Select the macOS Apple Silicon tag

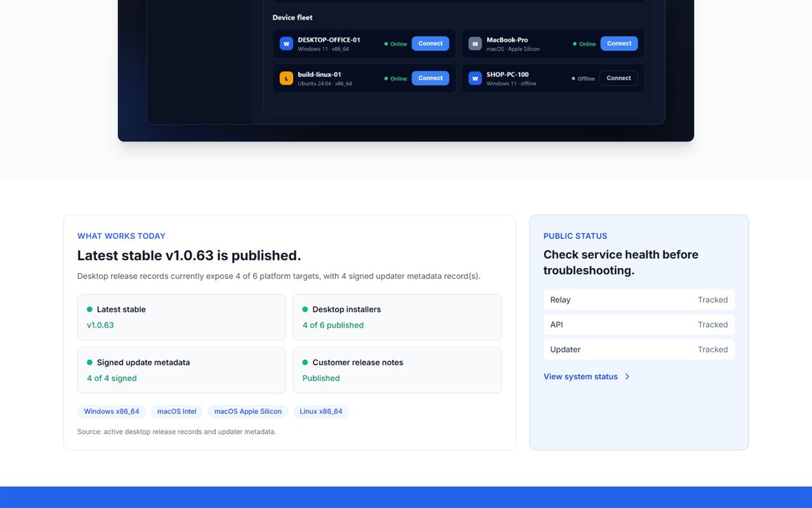point(248,411)
